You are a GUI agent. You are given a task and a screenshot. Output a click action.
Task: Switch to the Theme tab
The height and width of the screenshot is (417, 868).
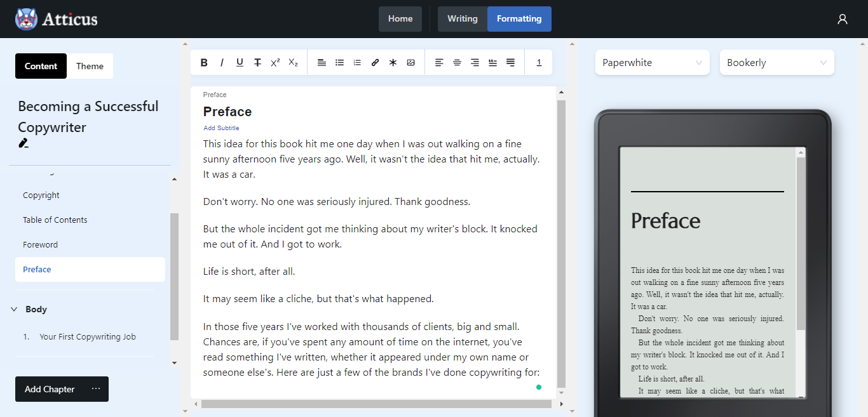click(x=90, y=66)
